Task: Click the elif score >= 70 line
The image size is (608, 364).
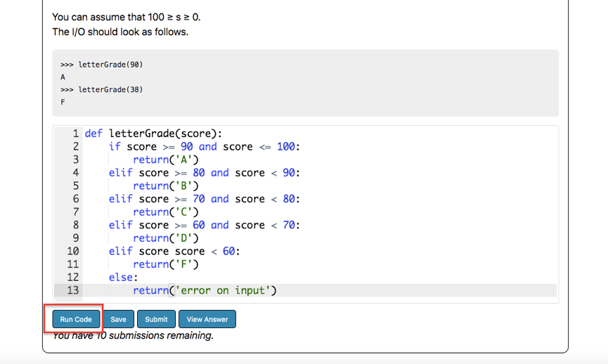Action: tap(204, 199)
